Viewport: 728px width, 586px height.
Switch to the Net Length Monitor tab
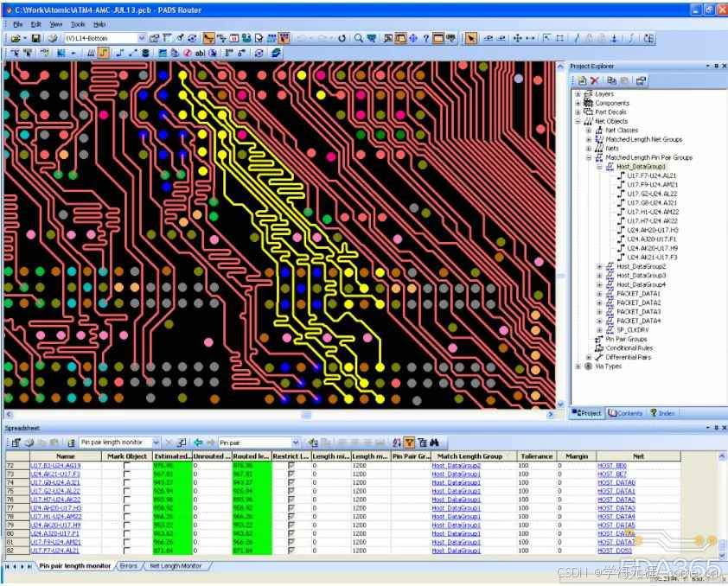pyautogui.click(x=176, y=566)
